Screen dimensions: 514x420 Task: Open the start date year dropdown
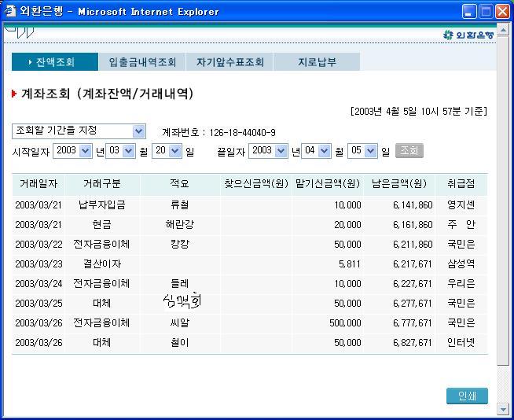tap(85, 150)
